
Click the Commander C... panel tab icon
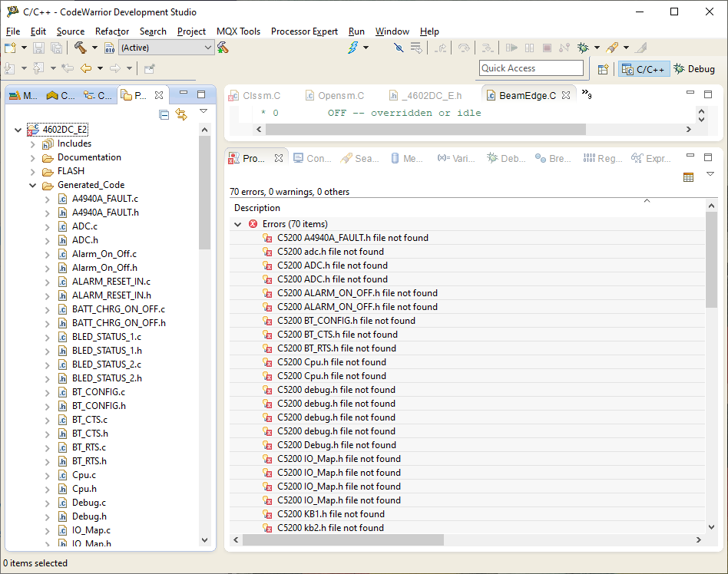52,95
